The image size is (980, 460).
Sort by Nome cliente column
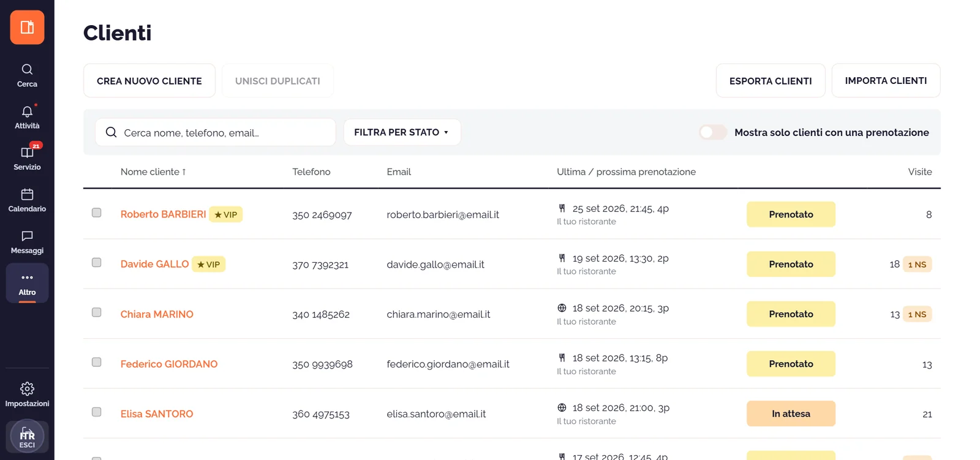coord(153,172)
